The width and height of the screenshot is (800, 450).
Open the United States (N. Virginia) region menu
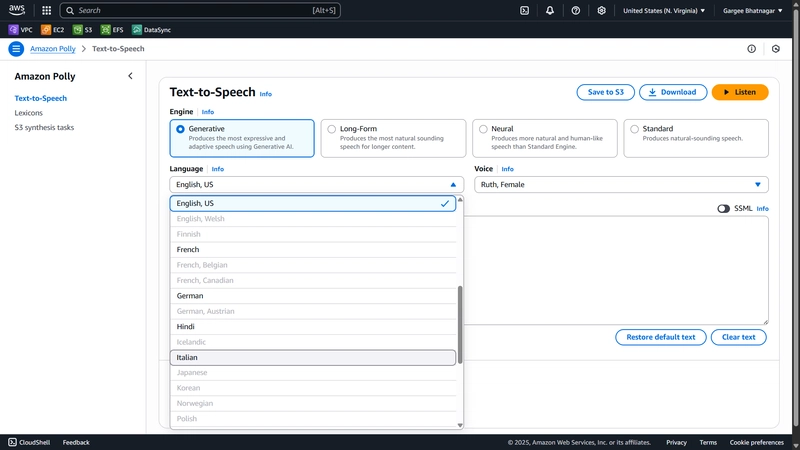664,10
